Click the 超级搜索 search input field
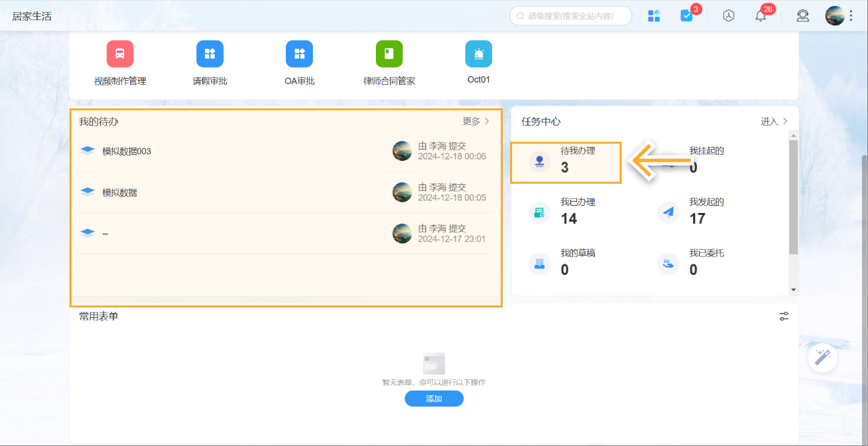The height and width of the screenshot is (446, 868). pyautogui.click(x=571, y=16)
